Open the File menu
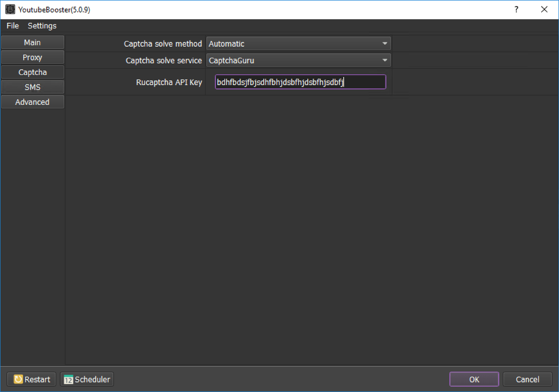 point(13,26)
